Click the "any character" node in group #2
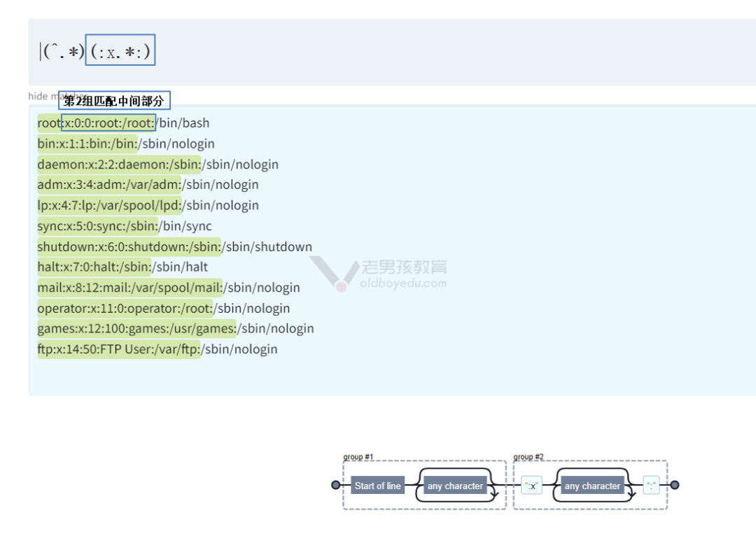Image resolution: width=756 pixels, height=550 pixels. point(593,486)
